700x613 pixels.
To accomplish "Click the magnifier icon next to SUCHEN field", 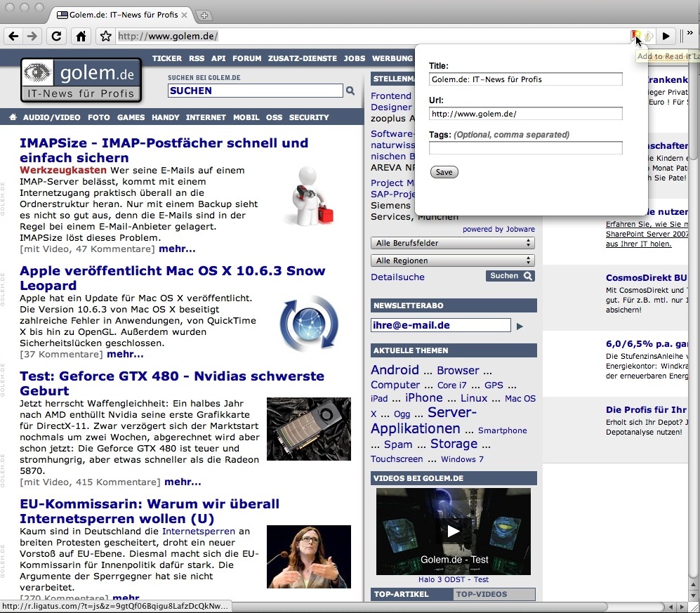I will pos(350,91).
